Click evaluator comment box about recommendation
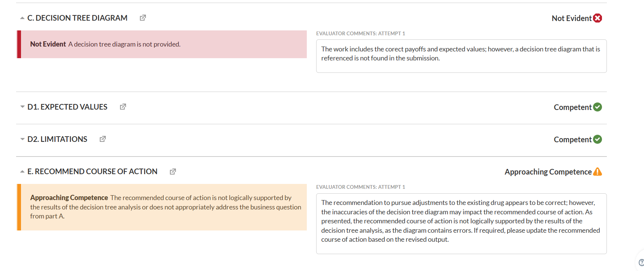Image resolution: width=644 pixels, height=271 pixels. point(461,223)
